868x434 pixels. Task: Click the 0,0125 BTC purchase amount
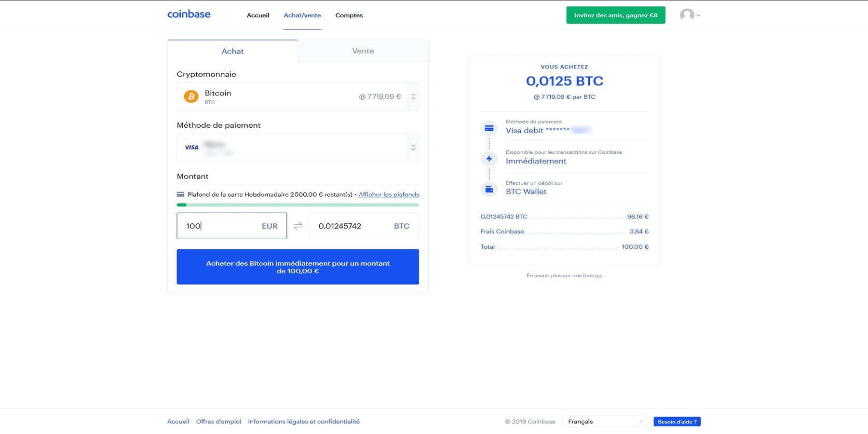click(x=565, y=81)
